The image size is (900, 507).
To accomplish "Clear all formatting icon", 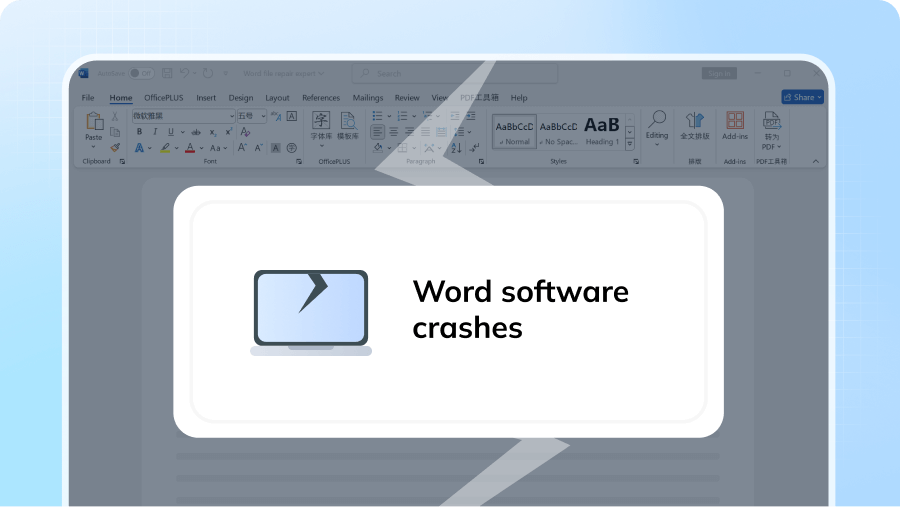I will [x=245, y=132].
